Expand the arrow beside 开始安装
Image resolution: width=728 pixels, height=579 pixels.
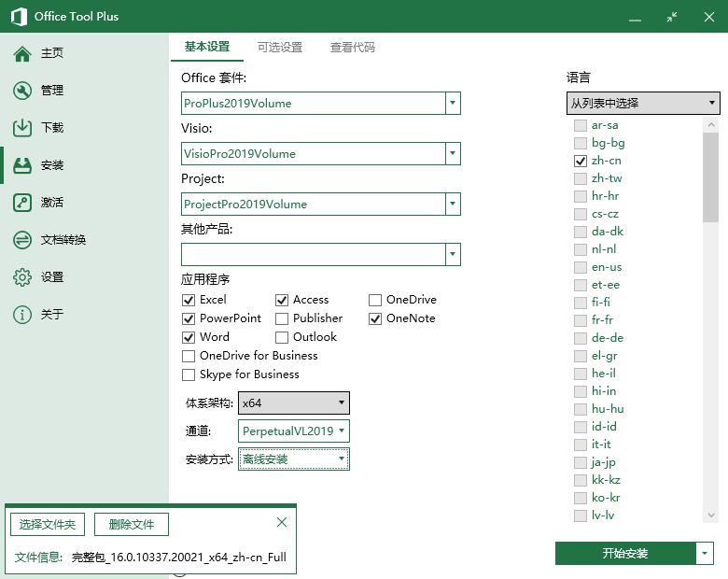click(x=705, y=553)
